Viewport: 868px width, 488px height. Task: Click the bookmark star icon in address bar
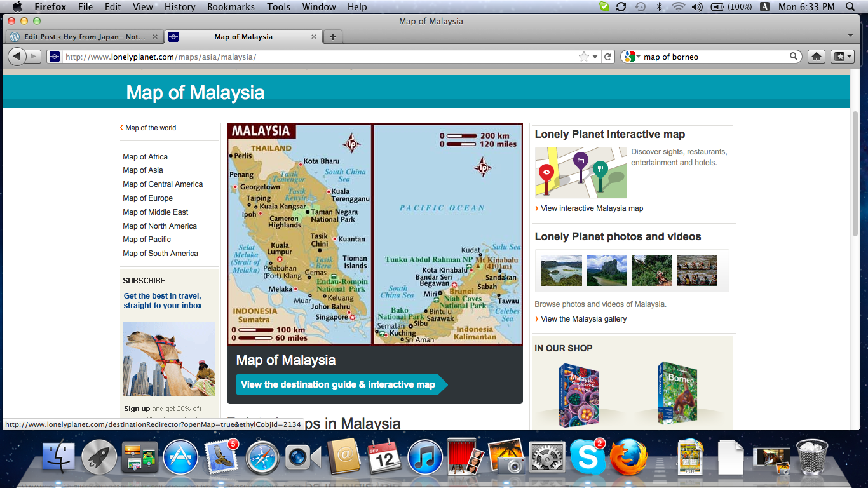point(584,57)
